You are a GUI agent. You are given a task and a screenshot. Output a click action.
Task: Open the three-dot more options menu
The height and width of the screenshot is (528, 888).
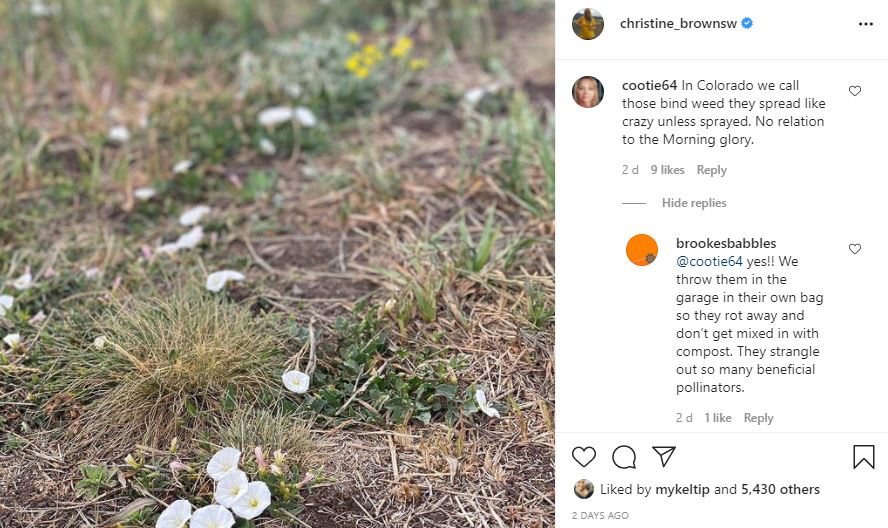(866, 24)
